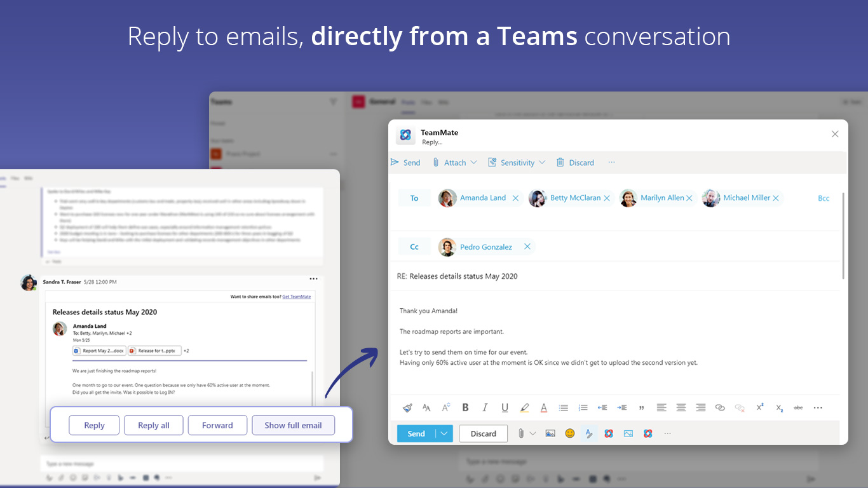The image size is (868, 488).
Task: Click the grow font size icon
Action: click(446, 407)
